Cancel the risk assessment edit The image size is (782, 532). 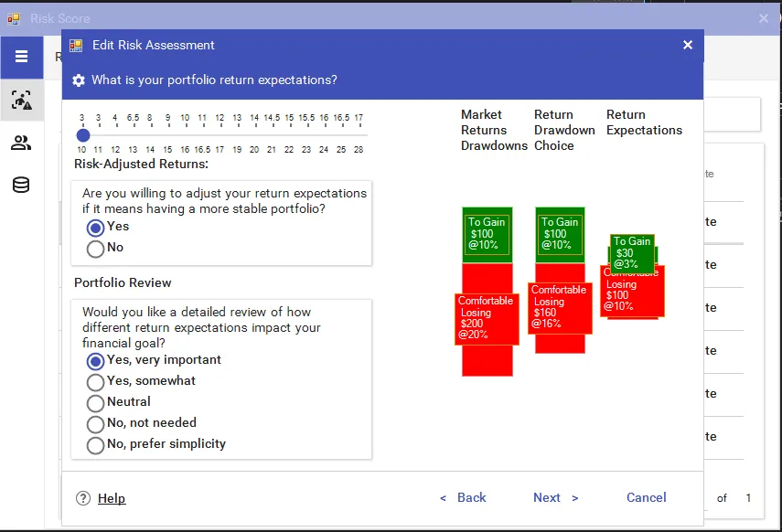point(647,497)
